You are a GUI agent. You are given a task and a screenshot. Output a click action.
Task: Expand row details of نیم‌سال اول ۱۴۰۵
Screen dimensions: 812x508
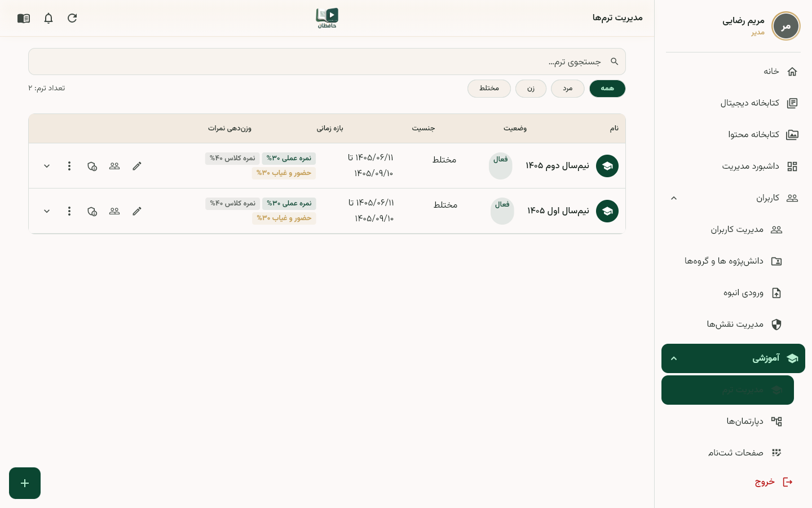coord(47,211)
